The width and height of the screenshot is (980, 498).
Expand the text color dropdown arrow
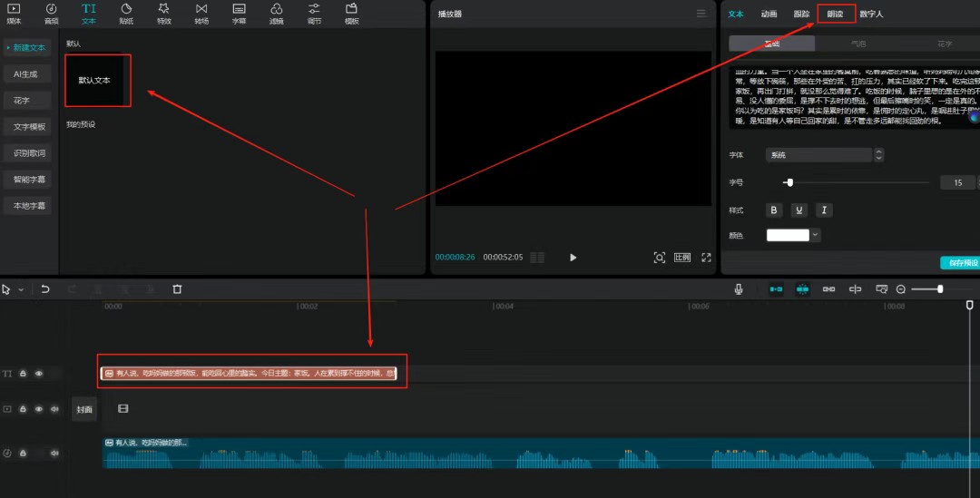tap(815, 235)
